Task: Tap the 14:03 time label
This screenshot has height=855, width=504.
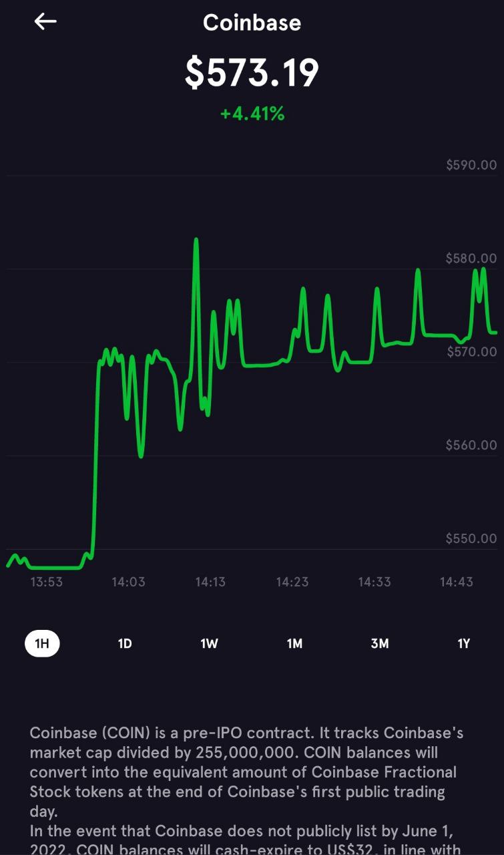Action: (128, 582)
